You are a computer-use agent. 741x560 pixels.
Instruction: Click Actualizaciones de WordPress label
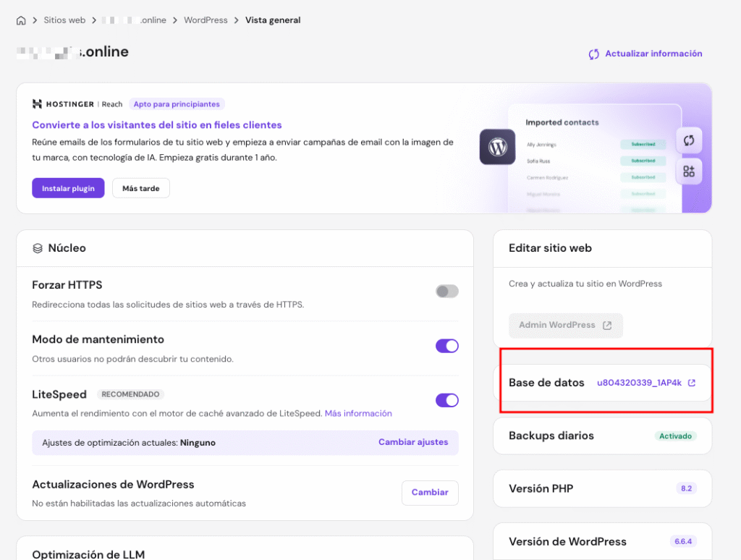point(113,484)
